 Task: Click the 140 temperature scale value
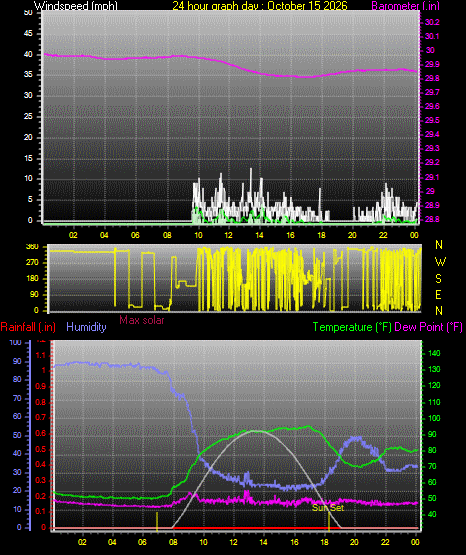[x=434, y=353]
